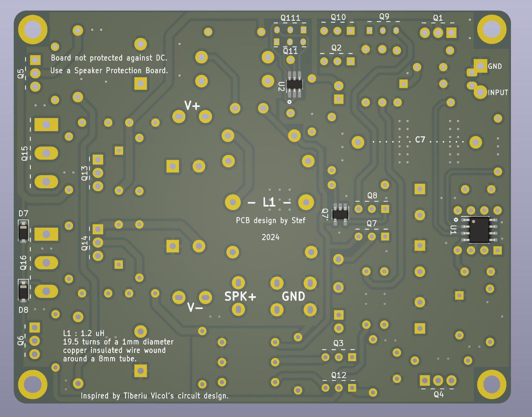Click the top-left corner mounting hole

pyautogui.click(x=33, y=30)
